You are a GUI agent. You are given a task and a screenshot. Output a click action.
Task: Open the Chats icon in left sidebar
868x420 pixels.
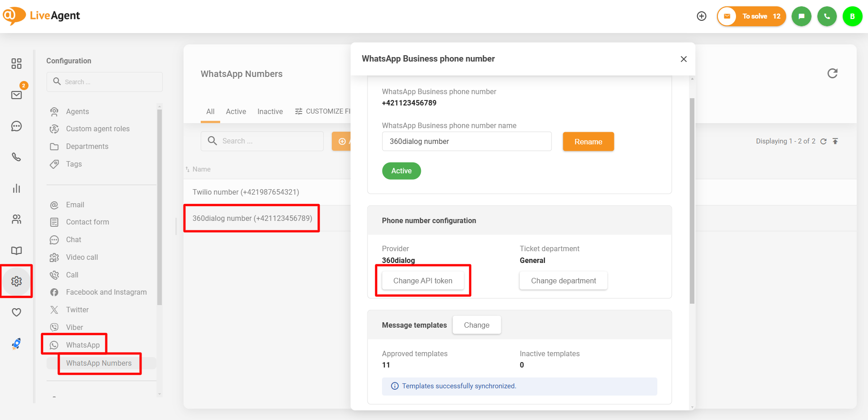click(x=17, y=126)
